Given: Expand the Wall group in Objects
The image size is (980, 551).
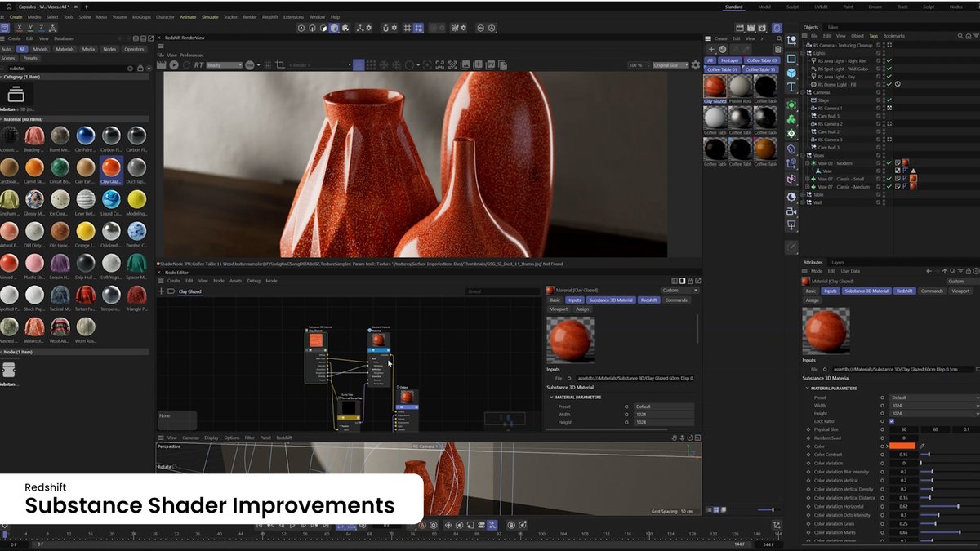Looking at the screenshot, I should click(804, 202).
